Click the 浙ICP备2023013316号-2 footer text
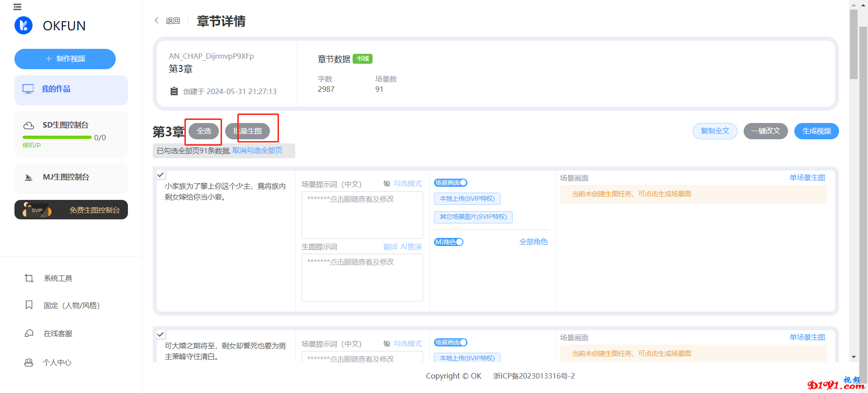Image resolution: width=868 pixels, height=393 pixels. click(x=534, y=376)
